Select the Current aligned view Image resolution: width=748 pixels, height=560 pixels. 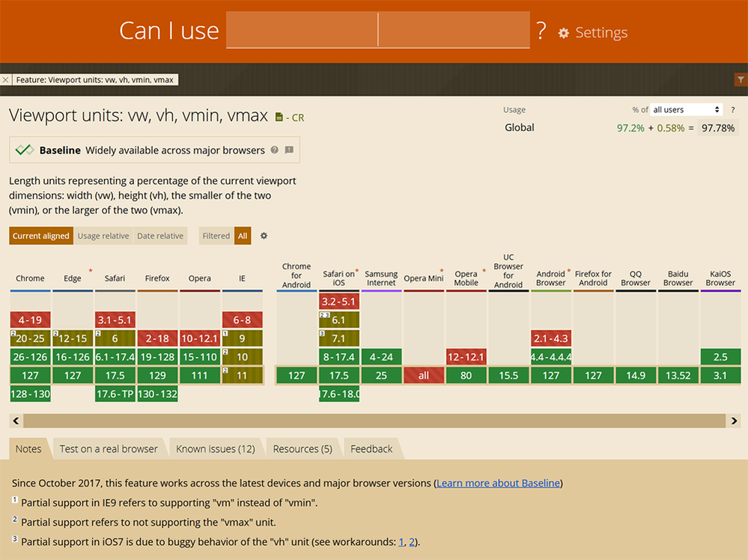click(41, 236)
